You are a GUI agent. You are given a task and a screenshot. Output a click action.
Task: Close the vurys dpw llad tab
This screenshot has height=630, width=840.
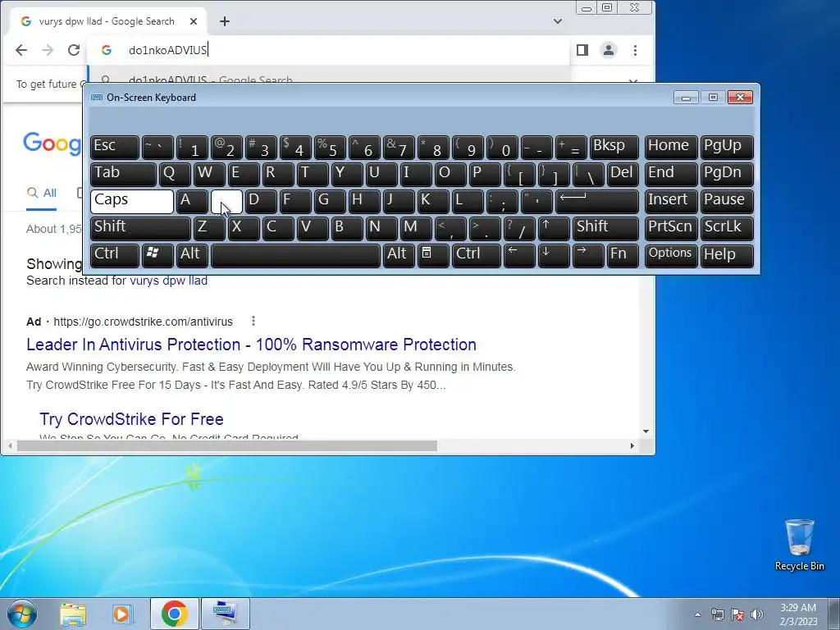click(194, 21)
